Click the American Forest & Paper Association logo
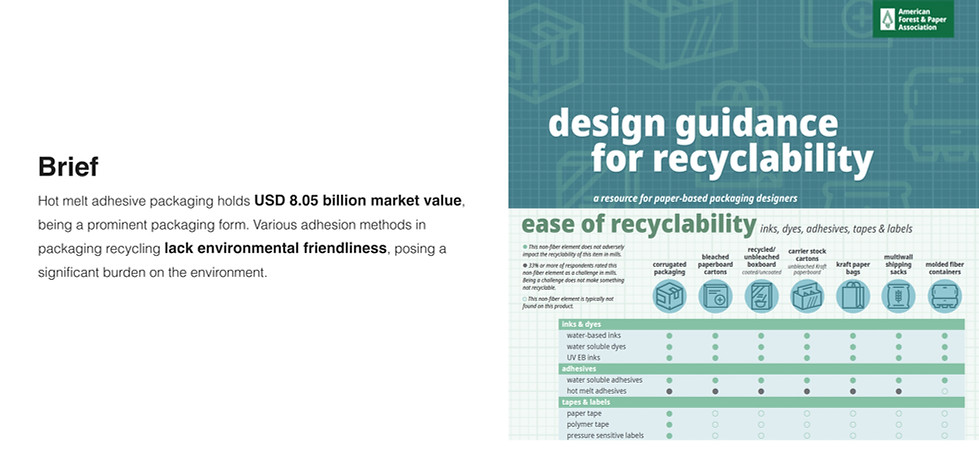This screenshot has width=979, height=475. click(913, 19)
